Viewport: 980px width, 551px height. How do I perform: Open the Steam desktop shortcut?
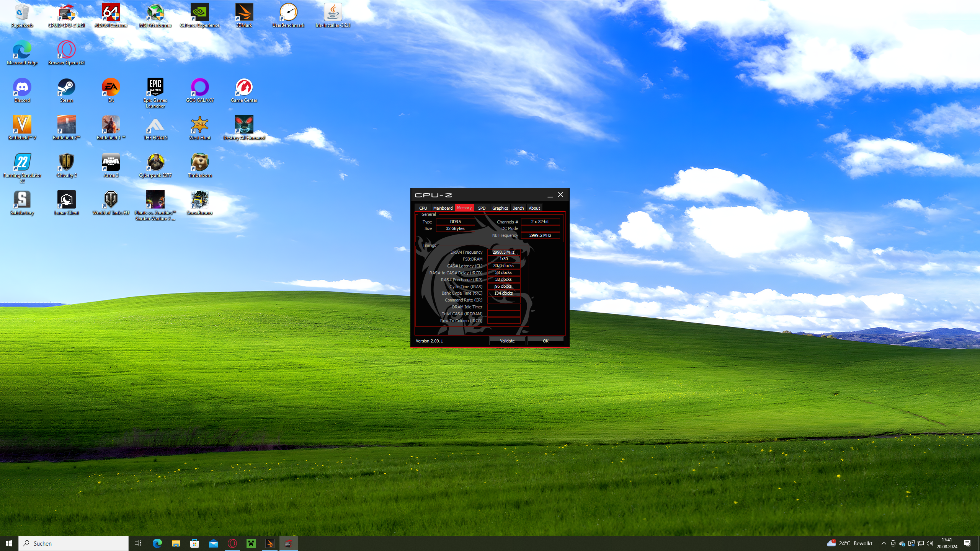(66, 88)
